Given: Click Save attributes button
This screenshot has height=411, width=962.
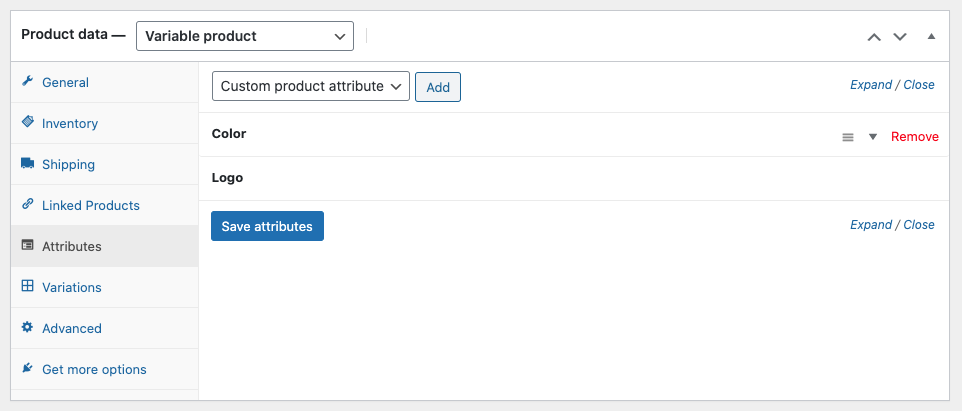Looking at the screenshot, I should (267, 226).
